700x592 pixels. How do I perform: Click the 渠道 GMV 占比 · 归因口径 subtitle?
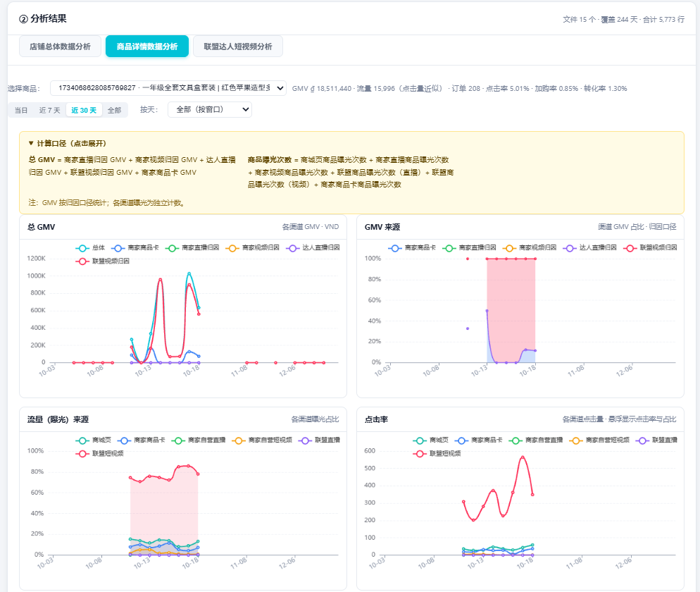[637, 227]
